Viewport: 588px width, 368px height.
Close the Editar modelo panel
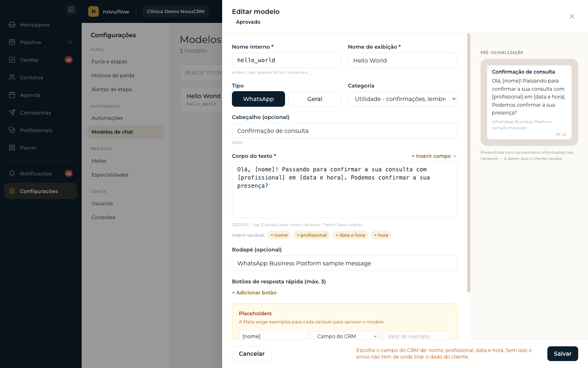(x=572, y=16)
